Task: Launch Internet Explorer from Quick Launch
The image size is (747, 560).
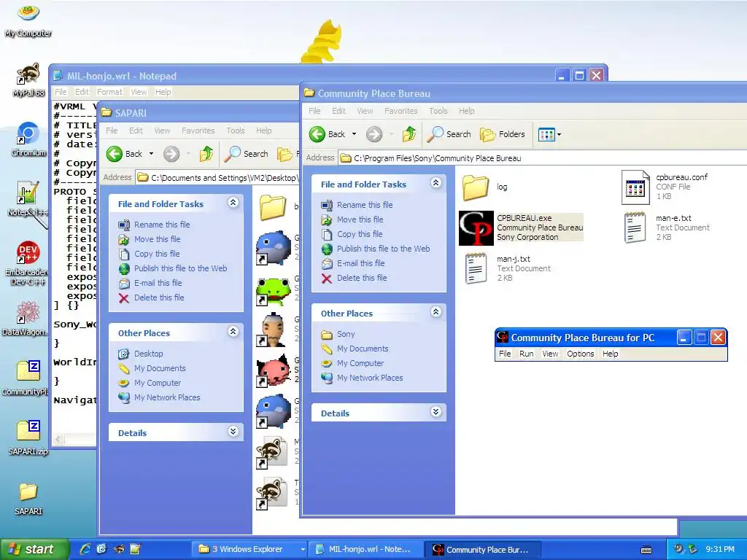Action: (x=85, y=549)
